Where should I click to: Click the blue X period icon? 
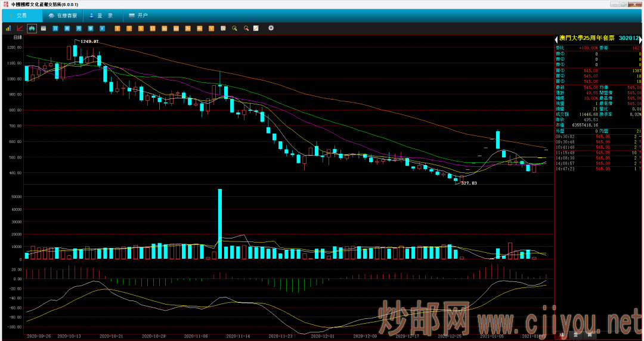tap(103, 29)
